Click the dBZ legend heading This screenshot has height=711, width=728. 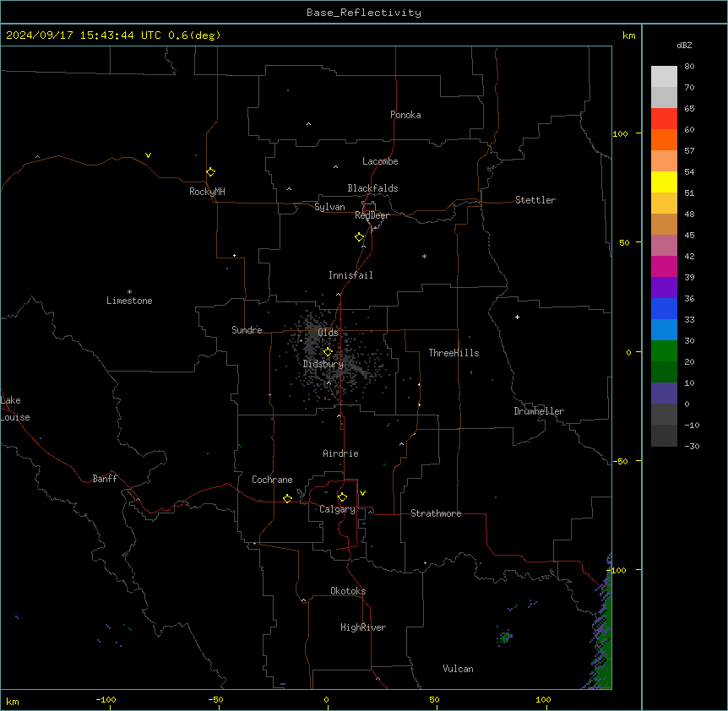[684, 45]
